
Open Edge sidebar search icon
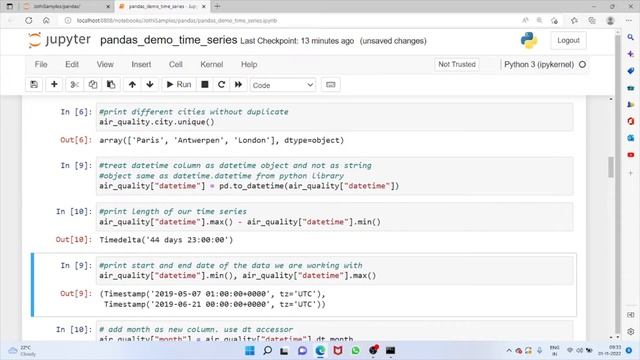(x=631, y=37)
